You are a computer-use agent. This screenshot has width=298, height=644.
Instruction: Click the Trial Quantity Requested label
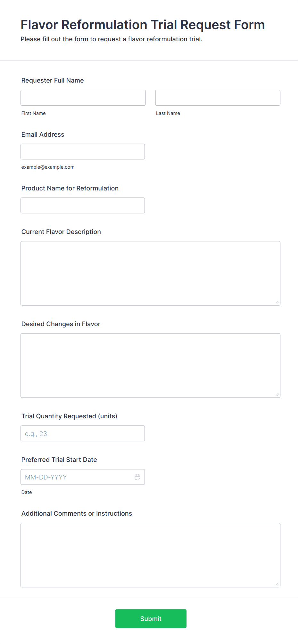pyautogui.click(x=69, y=416)
